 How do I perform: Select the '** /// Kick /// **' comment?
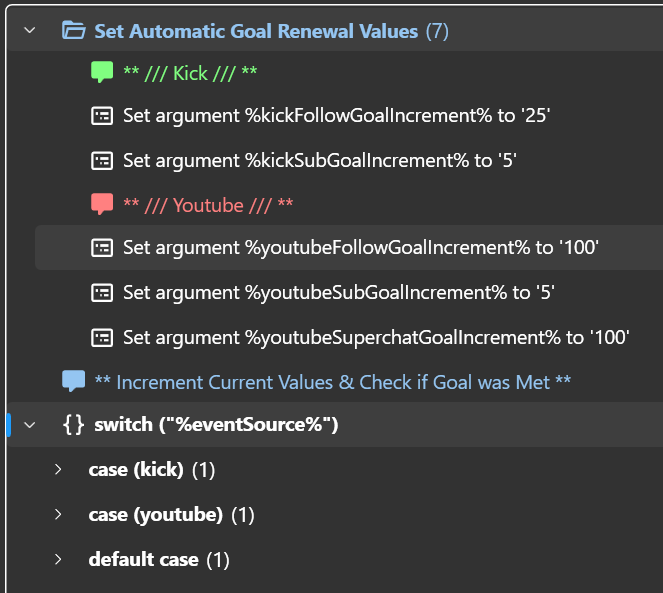pyautogui.click(x=189, y=73)
